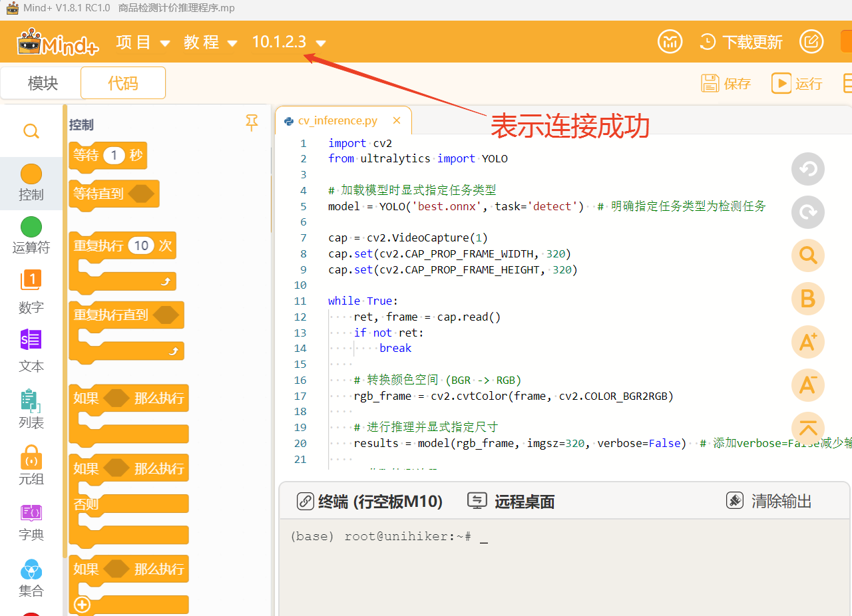Screen dimensions: 852x616
Task: Select the 运算符 category
Action: tap(31, 236)
